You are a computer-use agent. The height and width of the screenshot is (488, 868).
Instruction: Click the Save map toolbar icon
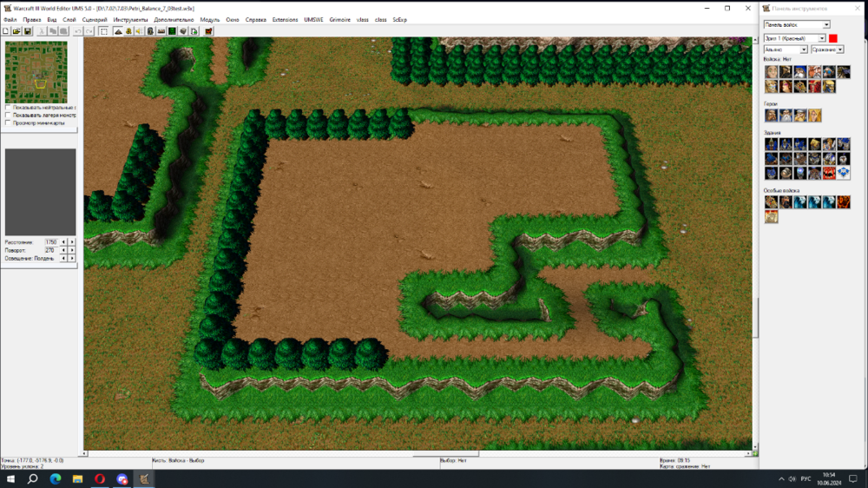coord(27,31)
